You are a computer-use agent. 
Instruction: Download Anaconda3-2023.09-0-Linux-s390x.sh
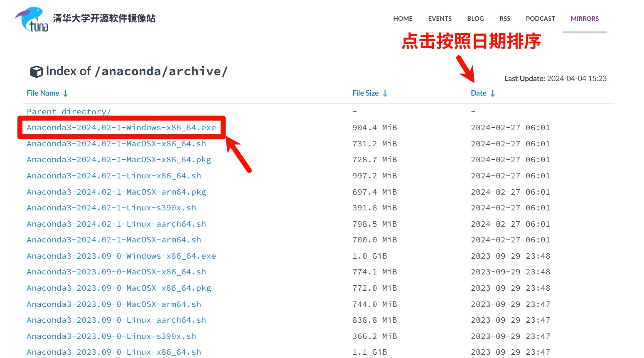tap(111, 336)
